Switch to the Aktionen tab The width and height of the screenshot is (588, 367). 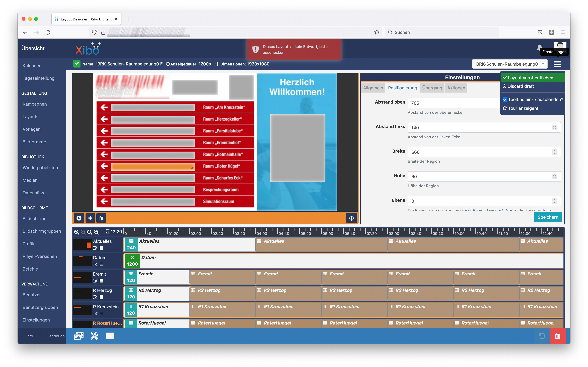point(456,88)
